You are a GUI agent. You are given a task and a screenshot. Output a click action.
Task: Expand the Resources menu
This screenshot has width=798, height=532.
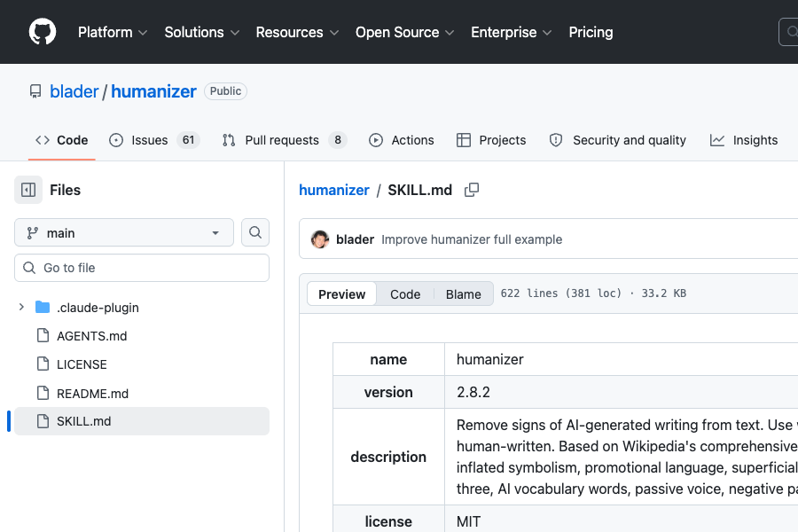point(297,32)
